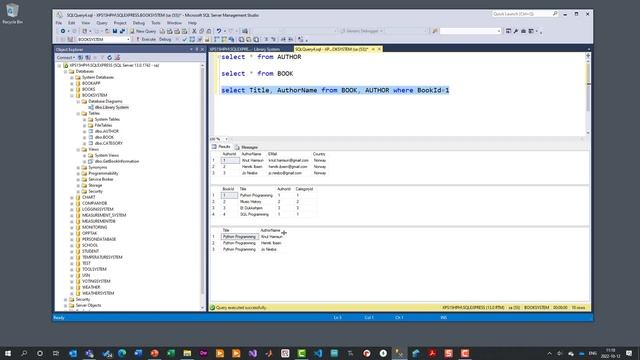This screenshot has width=640, height=360.
Task: Expand the System Databases node
Action: click(x=72, y=78)
